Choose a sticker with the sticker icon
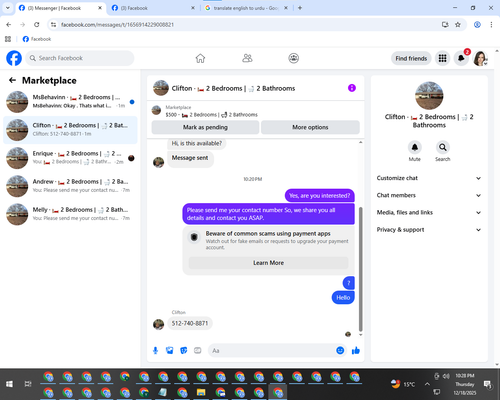The width and height of the screenshot is (500, 400). (x=184, y=350)
